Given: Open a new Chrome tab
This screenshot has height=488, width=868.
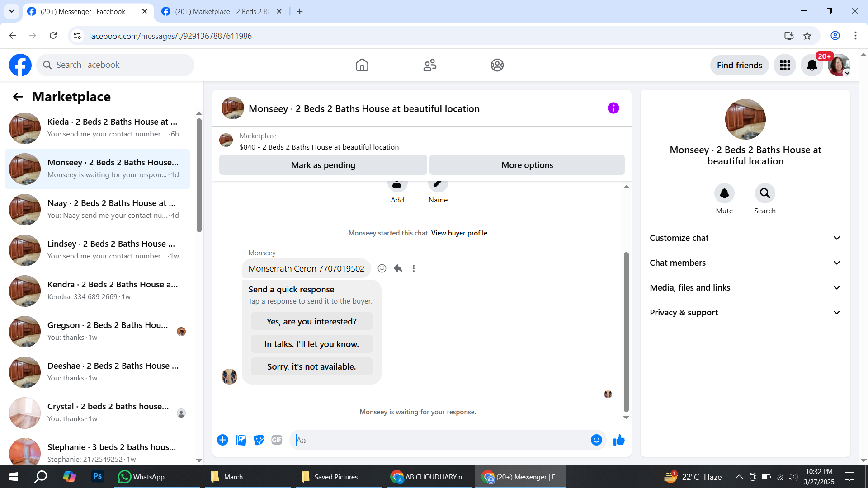Looking at the screenshot, I should [x=300, y=11].
